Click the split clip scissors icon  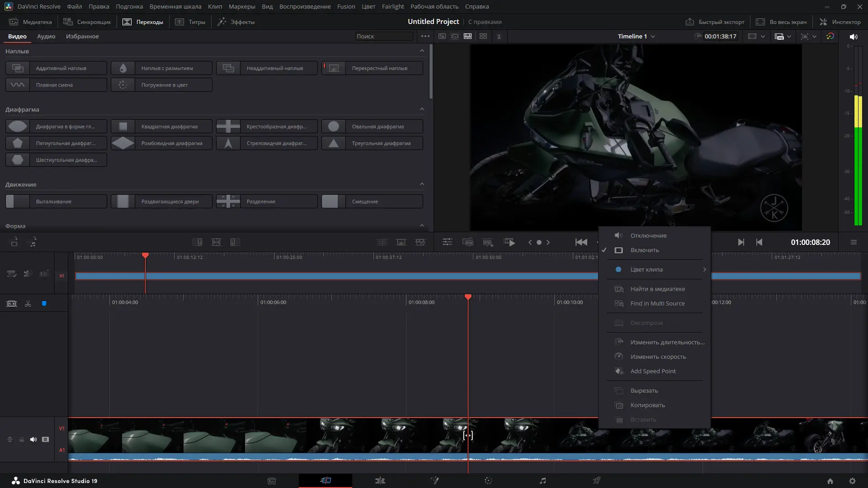tap(28, 304)
